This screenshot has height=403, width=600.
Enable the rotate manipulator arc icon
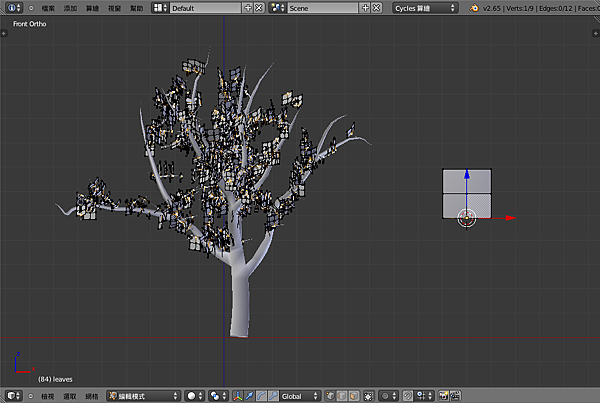[261, 396]
